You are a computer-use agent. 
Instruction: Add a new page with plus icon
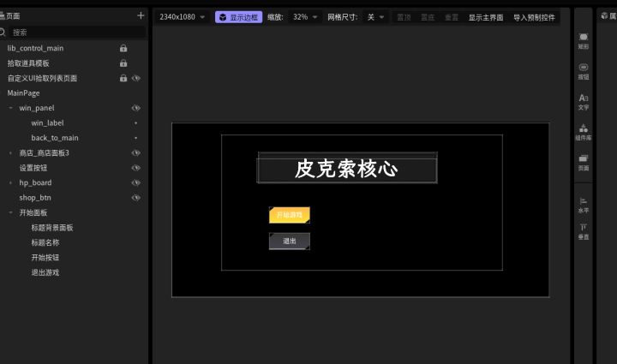pyautogui.click(x=141, y=15)
